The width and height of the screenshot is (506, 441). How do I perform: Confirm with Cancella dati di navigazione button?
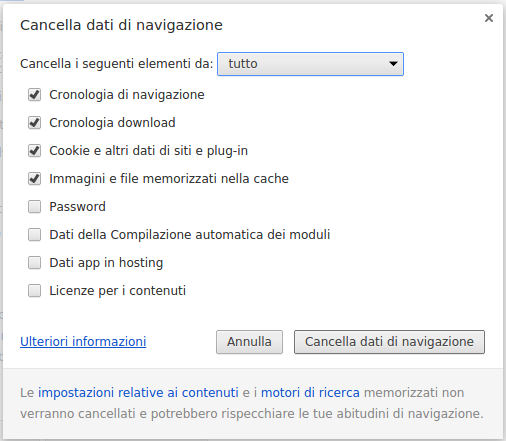pyautogui.click(x=389, y=342)
